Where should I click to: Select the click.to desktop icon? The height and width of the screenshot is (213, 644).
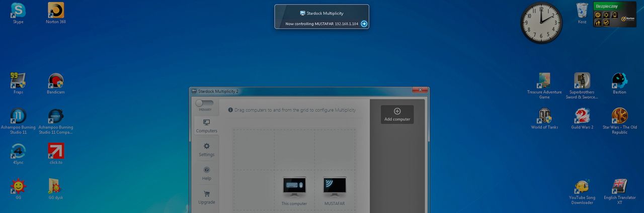tap(56, 154)
